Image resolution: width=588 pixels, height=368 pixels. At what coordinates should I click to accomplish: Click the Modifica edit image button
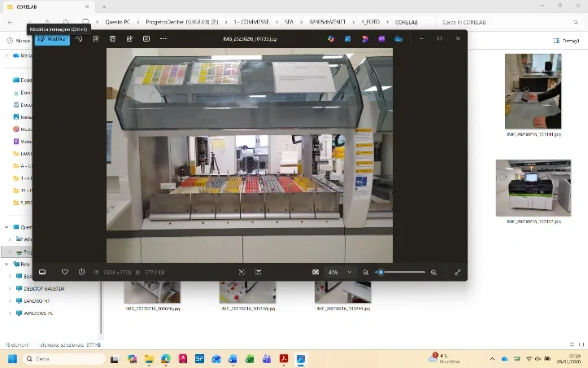(52, 39)
